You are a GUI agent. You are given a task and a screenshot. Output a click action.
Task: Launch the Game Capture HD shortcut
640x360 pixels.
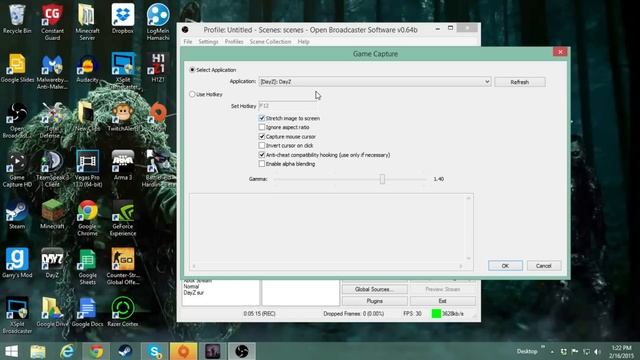[17, 169]
